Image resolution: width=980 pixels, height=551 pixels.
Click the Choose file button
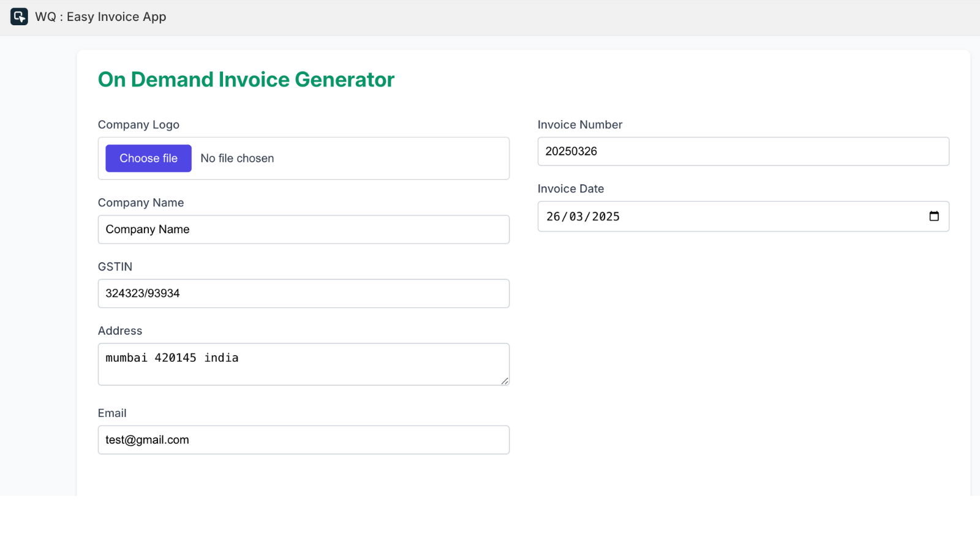coord(148,159)
